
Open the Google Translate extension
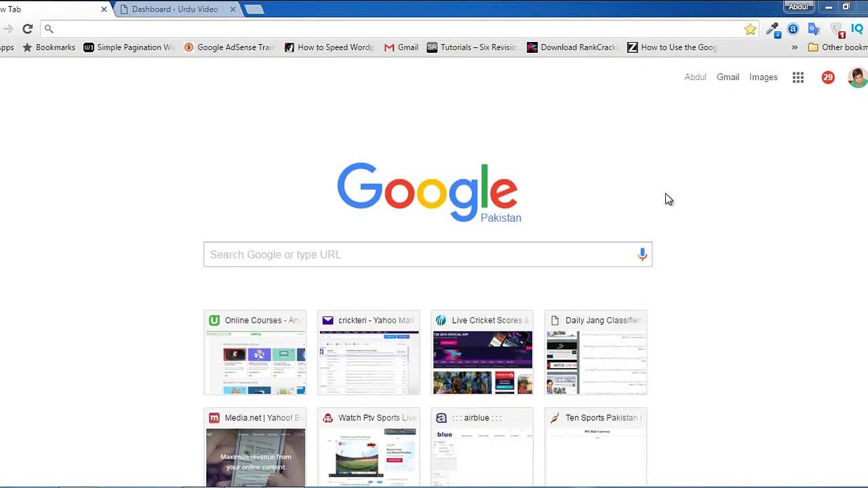tap(814, 29)
